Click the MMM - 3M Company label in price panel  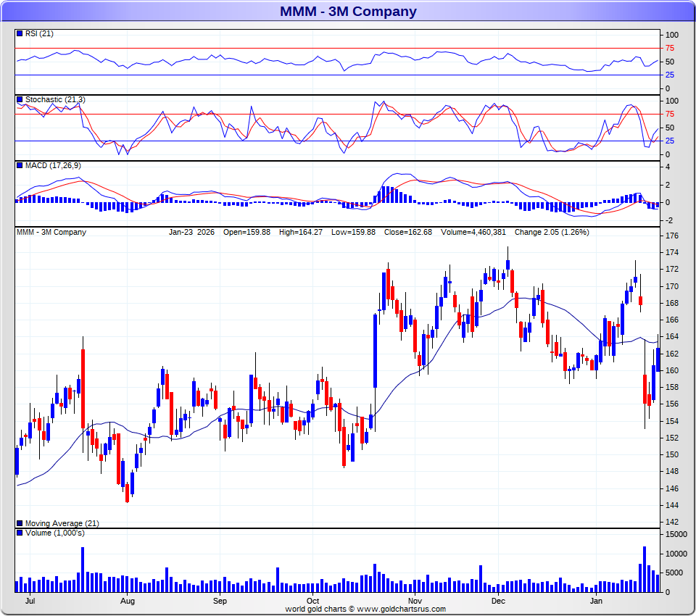(x=51, y=232)
